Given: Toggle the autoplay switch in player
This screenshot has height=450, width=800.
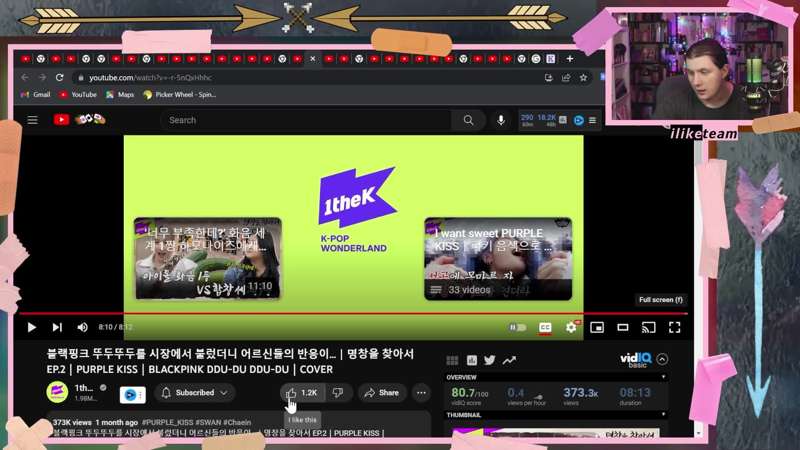Looking at the screenshot, I should click(x=517, y=327).
